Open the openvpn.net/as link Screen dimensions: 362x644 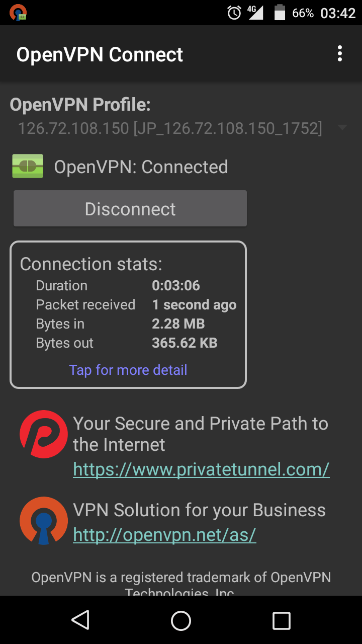click(x=164, y=535)
